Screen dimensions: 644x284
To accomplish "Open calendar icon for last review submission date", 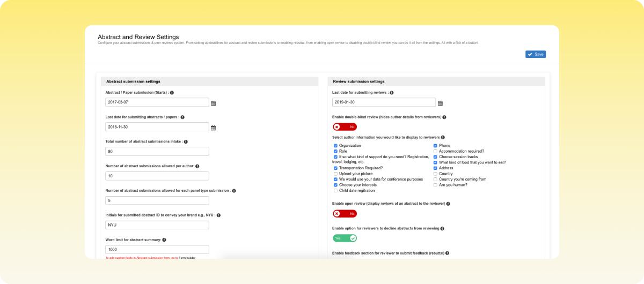I will pyautogui.click(x=440, y=103).
